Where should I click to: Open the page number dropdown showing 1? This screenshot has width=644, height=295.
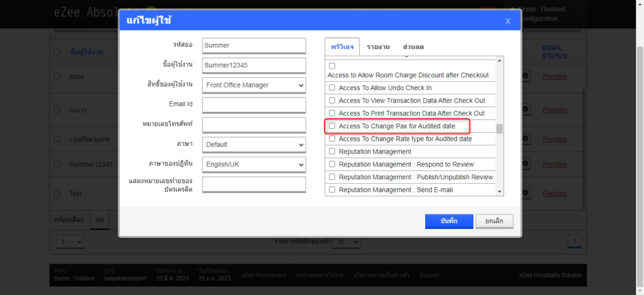pyautogui.click(x=69, y=242)
